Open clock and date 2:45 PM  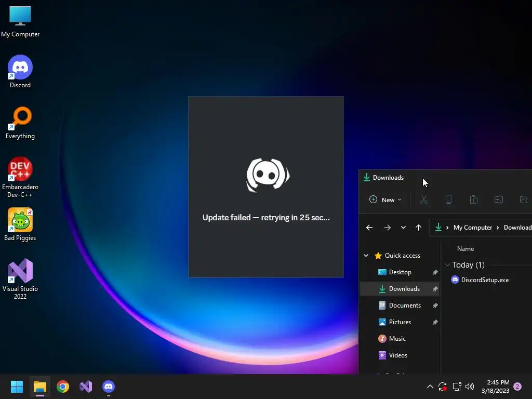(x=495, y=387)
